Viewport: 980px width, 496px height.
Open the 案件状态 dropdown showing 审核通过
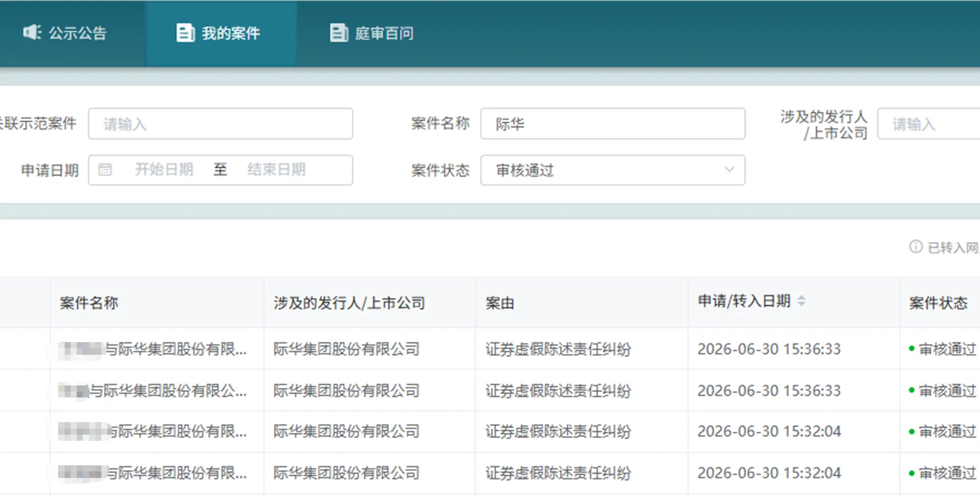coord(612,170)
